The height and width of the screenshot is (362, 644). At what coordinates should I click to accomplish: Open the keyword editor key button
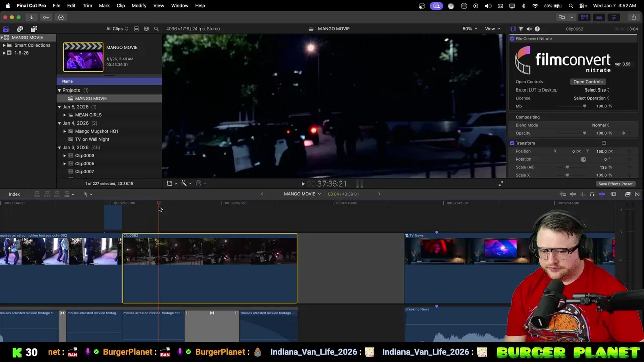pos(46,17)
